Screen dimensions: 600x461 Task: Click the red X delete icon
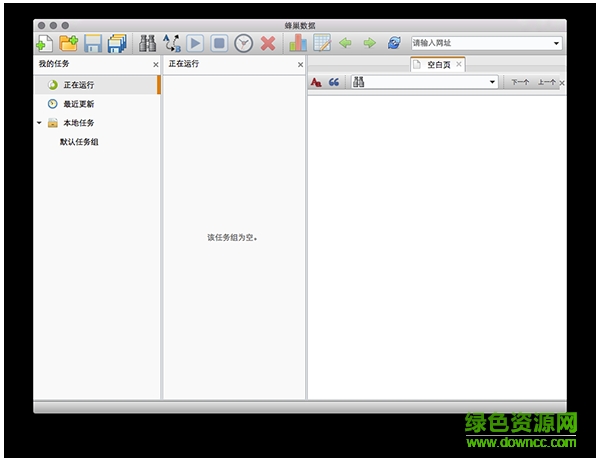click(x=268, y=43)
